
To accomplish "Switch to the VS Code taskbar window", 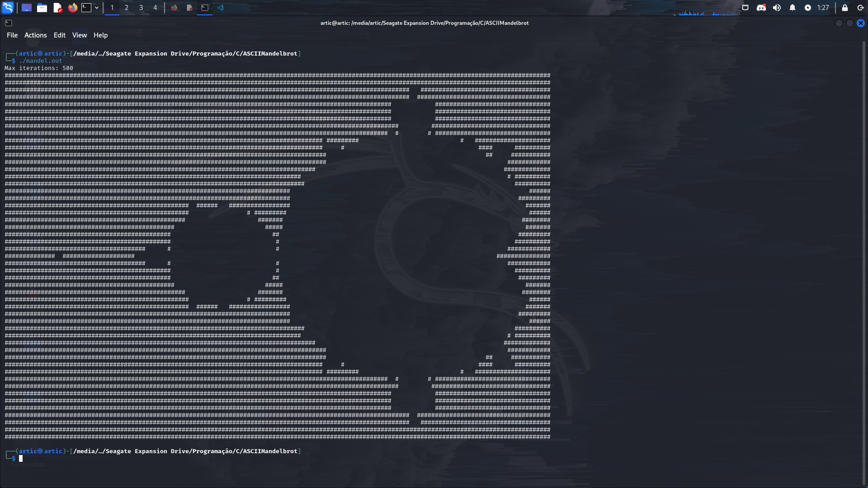I will (x=220, y=8).
